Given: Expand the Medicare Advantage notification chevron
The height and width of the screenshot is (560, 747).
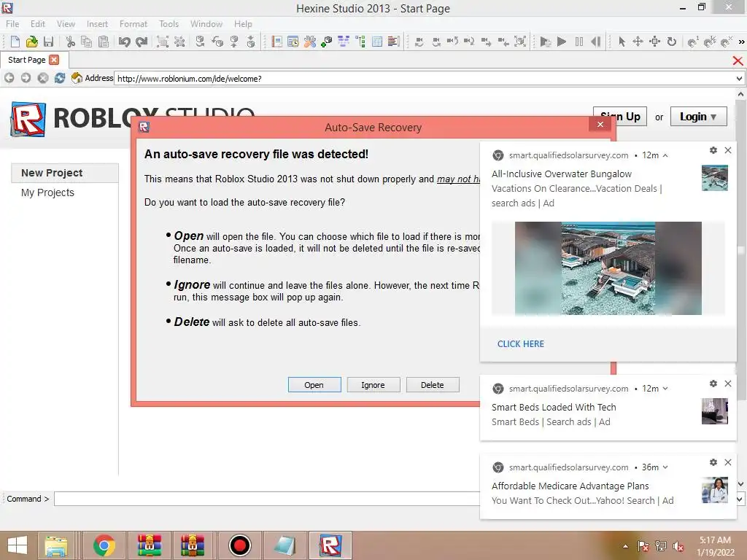Looking at the screenshot, I should point(665,467).
